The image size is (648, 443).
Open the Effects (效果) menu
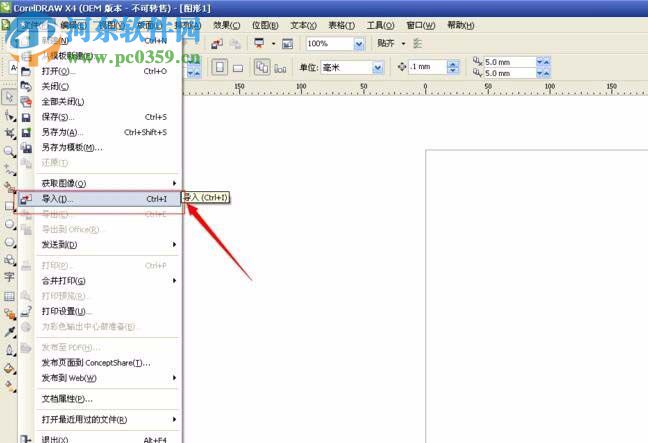tap(226, 25)
